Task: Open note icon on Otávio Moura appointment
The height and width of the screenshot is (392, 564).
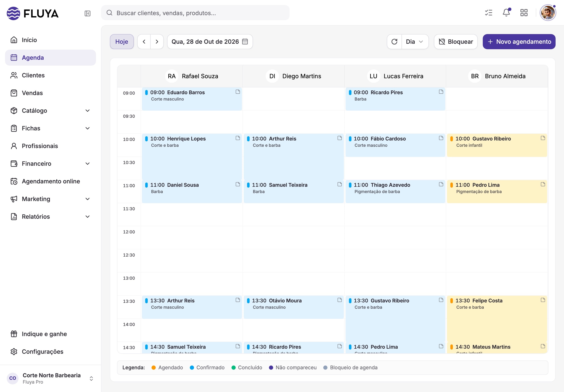Action: click(x=339, y=300)
